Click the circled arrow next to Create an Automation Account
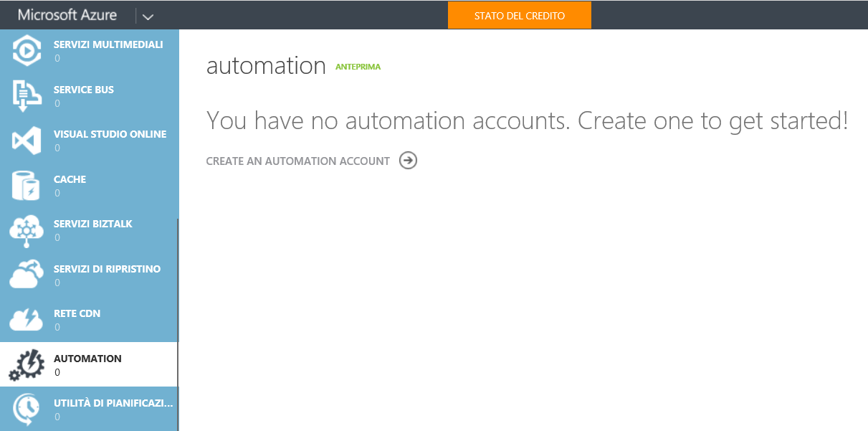This screenshot has width=868, height=431. (x=408, y=161)
